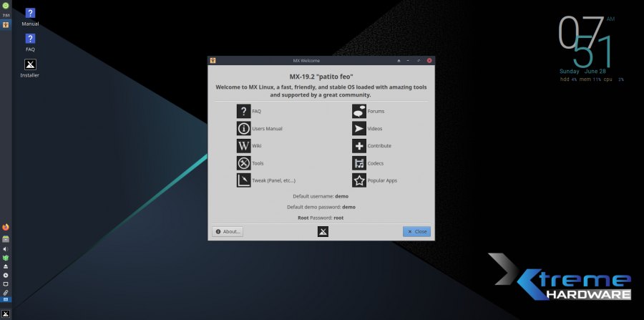This screenshot has height=320, width=644.
Task: Click the About... button
Action: pyautogui.click(x=228, y=231)
